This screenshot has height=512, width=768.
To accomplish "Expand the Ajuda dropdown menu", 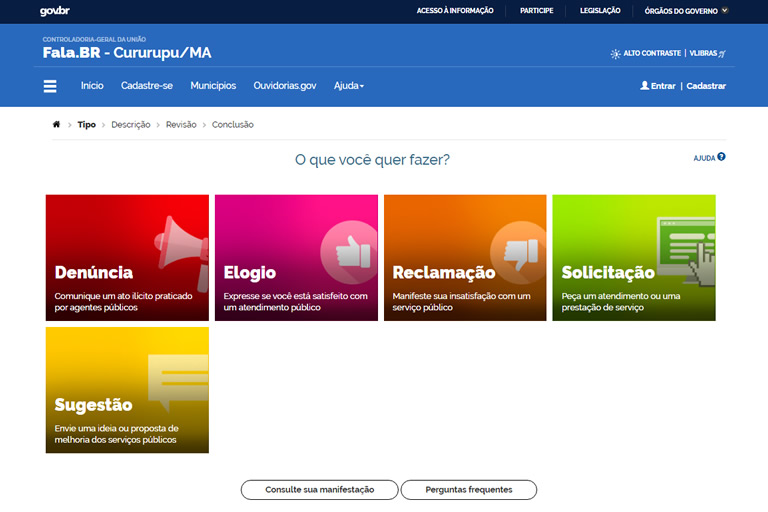I will (x=349, y=86).
